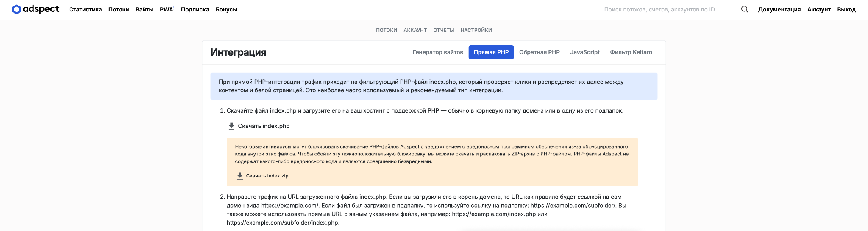Viewport: 868px width, 231px height.
Task: Open the Аккаунт link in header
Action: click(x=819, y=9)
